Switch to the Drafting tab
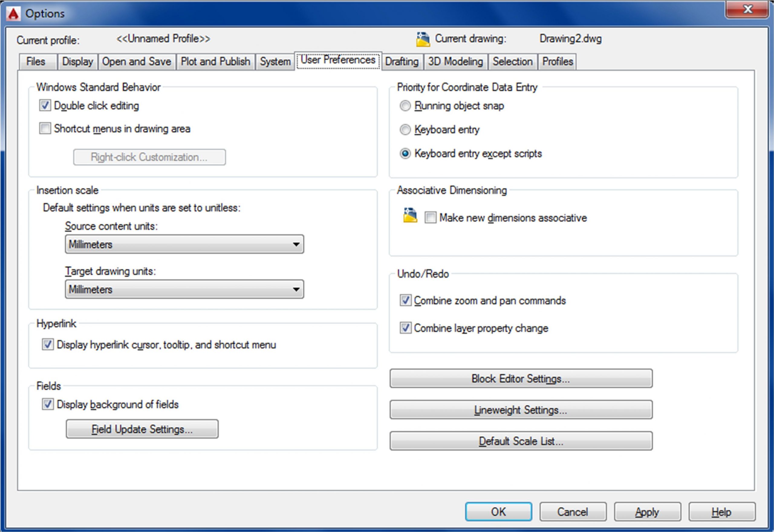Image resolution: width=774 pixels, height=532 pixels. (402, 62)
